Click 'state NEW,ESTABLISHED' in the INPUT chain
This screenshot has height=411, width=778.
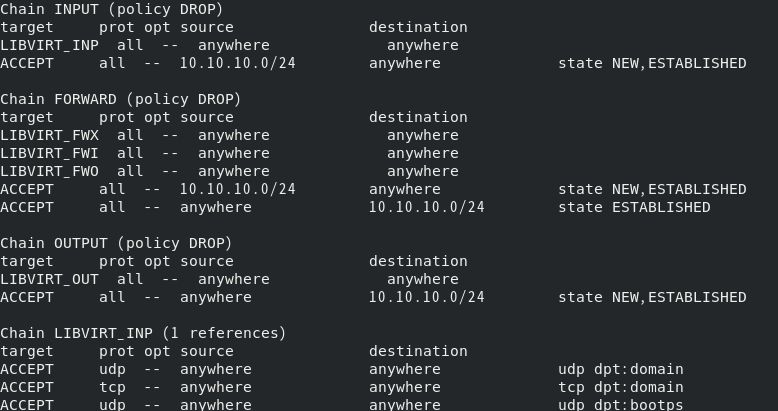click(652, 63)
